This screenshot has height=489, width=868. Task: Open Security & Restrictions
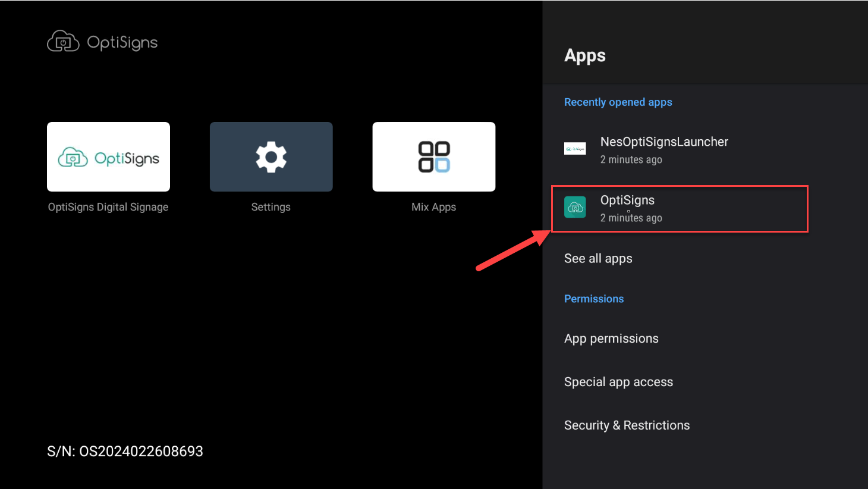[705, 425]
